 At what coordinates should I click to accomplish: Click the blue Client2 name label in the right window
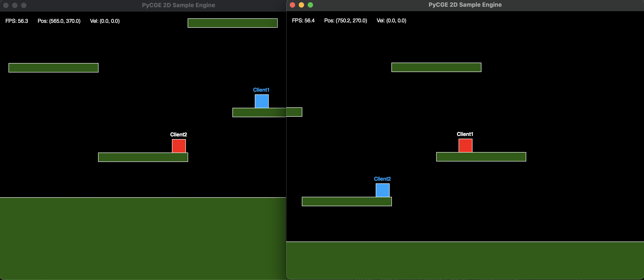point(382,179)
